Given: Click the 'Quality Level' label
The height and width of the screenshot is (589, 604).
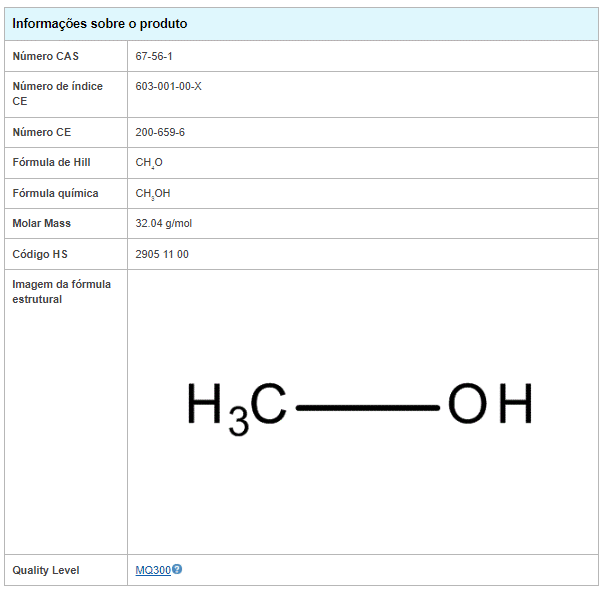Looking at the screenshot, I should (46, 570).
